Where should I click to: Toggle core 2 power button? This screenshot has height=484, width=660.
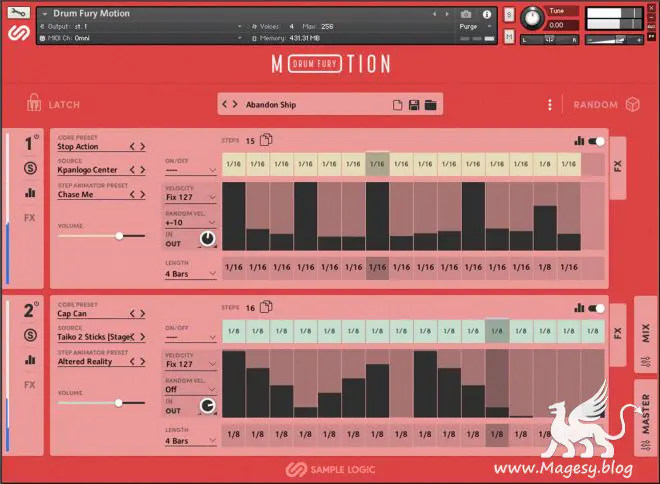pyautogui.click(x=37, y=304)
